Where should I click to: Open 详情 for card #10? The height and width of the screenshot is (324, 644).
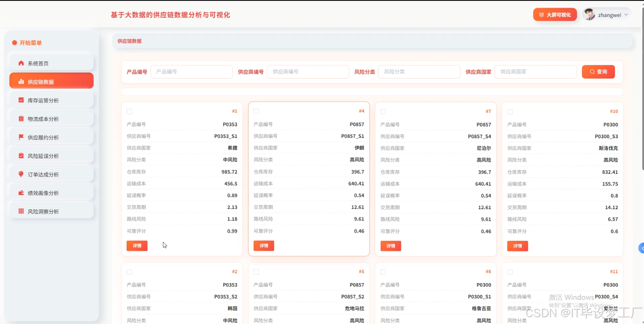coord(518,246)
